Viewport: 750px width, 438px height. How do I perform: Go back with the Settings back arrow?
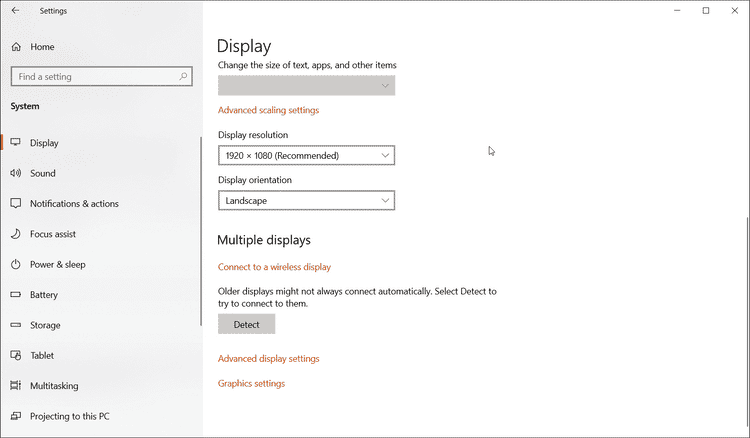click(x=15, y=11)
